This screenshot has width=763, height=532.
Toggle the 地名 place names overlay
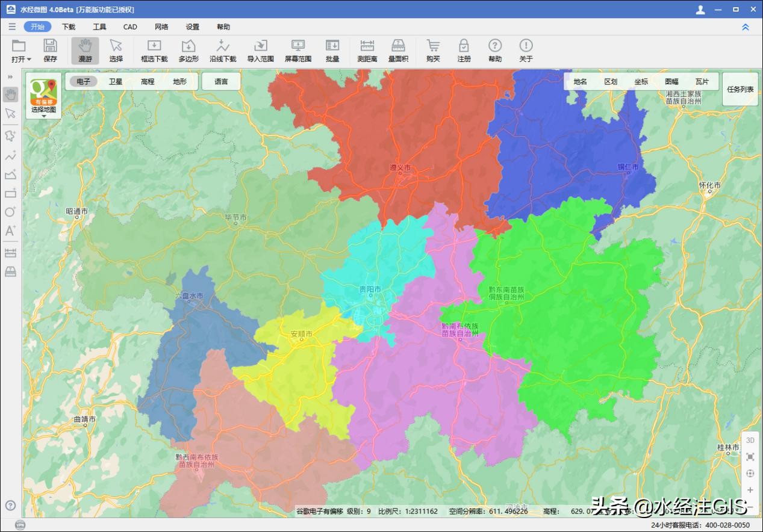coord(580,82)
